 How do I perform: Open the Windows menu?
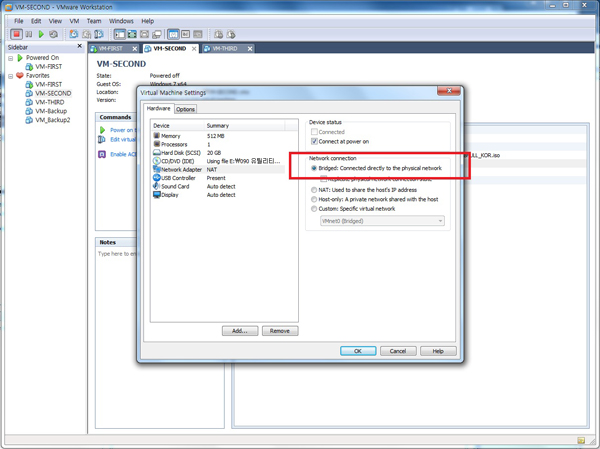point(121,21)
